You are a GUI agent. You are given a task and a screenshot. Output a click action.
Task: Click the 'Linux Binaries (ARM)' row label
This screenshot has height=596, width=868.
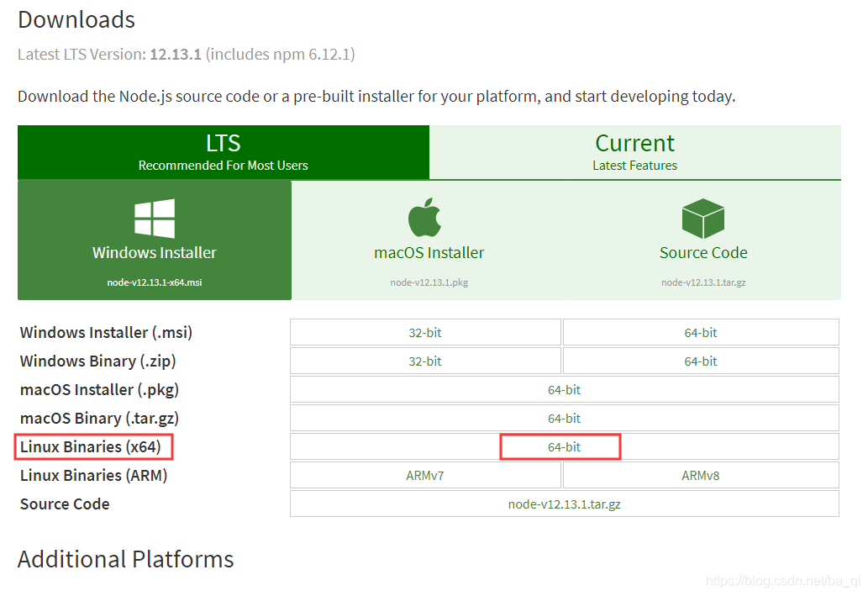93,475
